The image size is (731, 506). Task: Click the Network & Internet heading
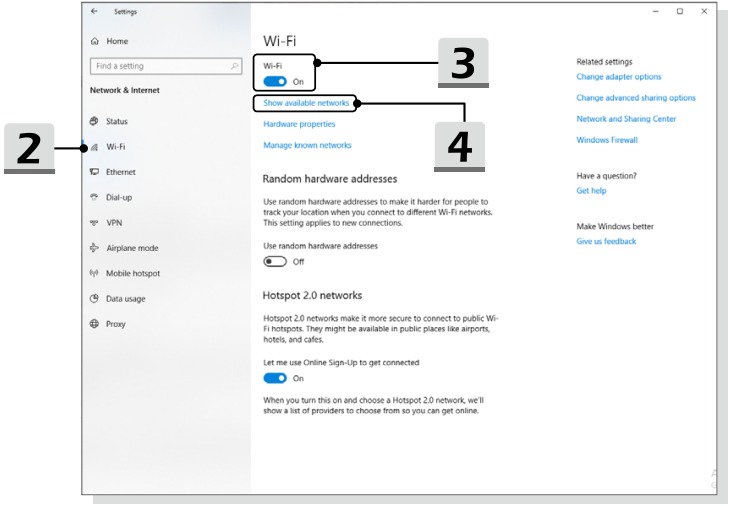124,90
